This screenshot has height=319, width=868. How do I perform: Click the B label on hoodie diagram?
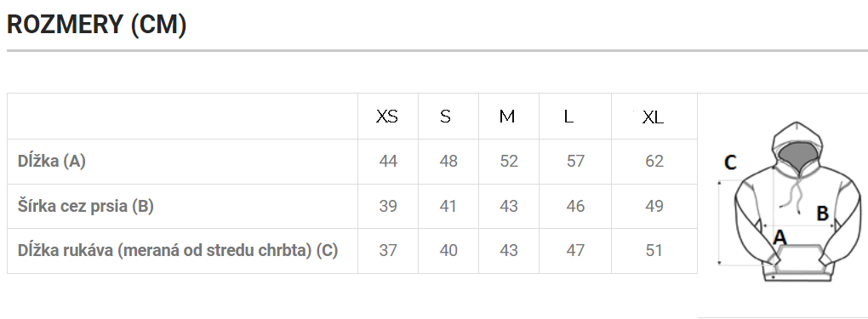[x=823, y=213]
